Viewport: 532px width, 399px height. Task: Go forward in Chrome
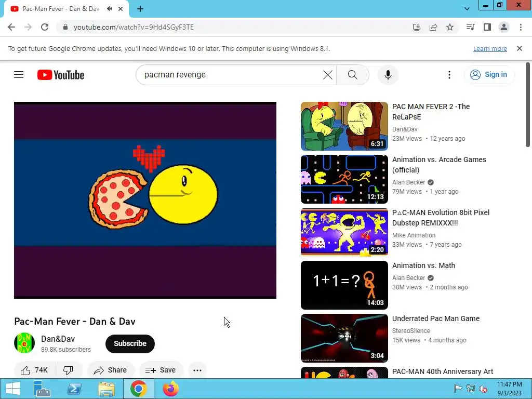click(x=28, y=27)
